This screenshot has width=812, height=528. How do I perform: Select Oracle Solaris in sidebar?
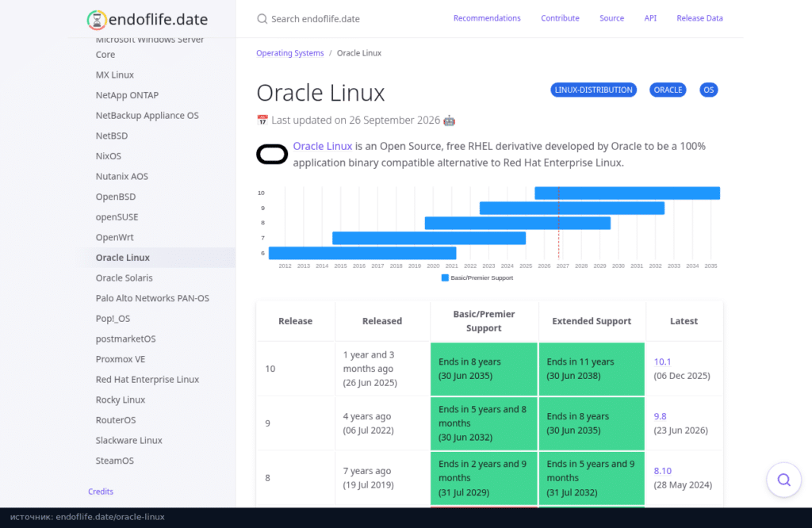pos(124,278)
